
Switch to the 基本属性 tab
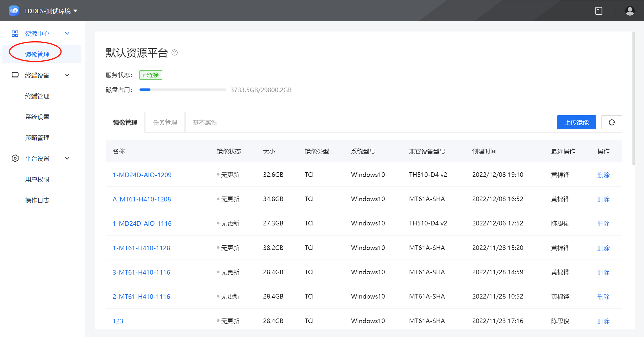(205, 122)
